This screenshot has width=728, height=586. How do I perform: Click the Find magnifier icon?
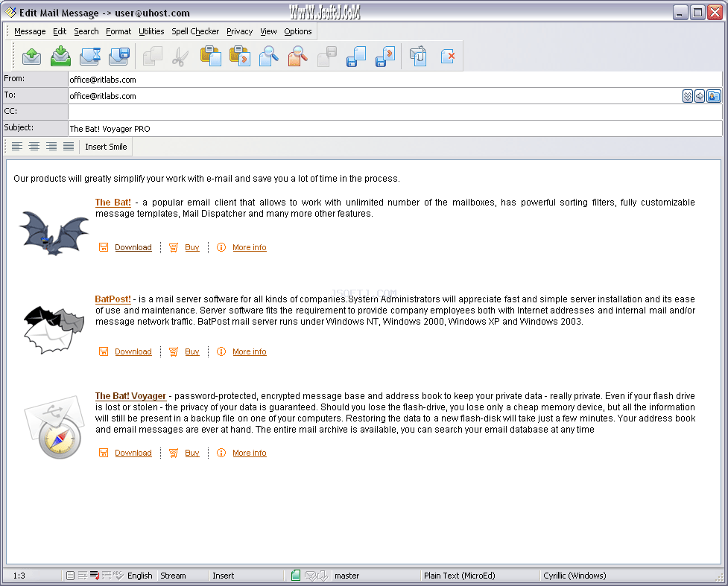click(x=269, y=57)
